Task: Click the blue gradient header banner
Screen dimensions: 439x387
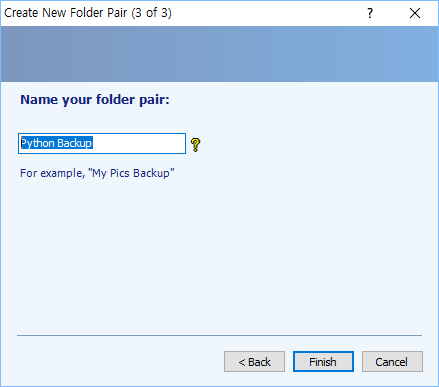Action: tap(219, 54)
